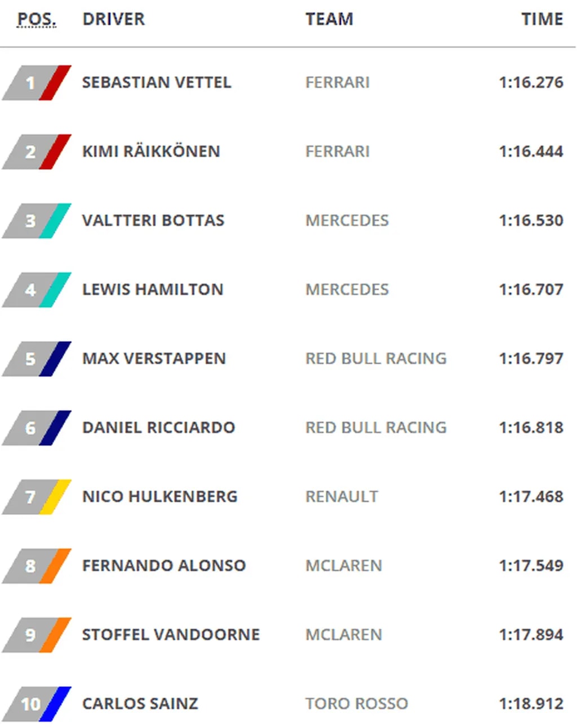Open Sebastian Vettel driver name
The width and height of the screenshot is (577, 728).
click(x=157, y=82)
